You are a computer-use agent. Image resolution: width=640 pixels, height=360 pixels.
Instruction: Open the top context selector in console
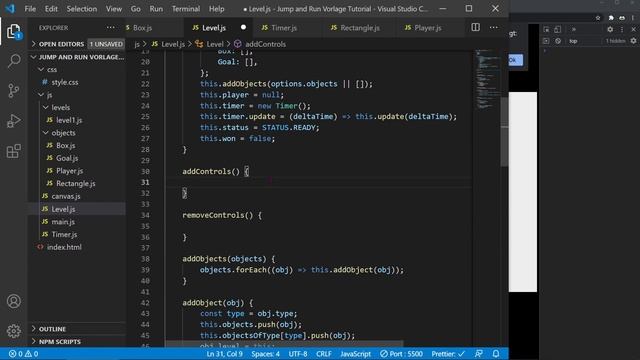[573, 41]
